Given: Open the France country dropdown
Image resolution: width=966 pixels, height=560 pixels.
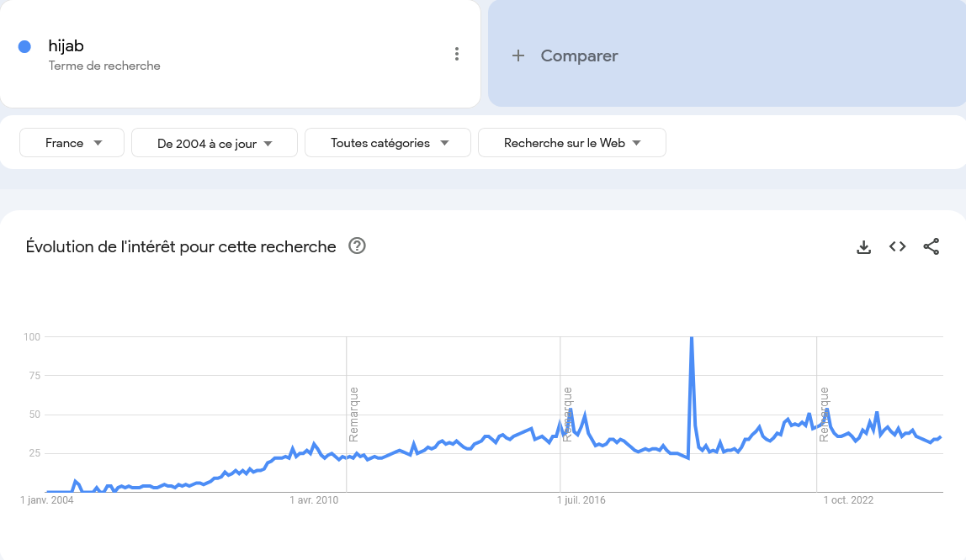Looking at the screenshot, I should pos(72,143).
